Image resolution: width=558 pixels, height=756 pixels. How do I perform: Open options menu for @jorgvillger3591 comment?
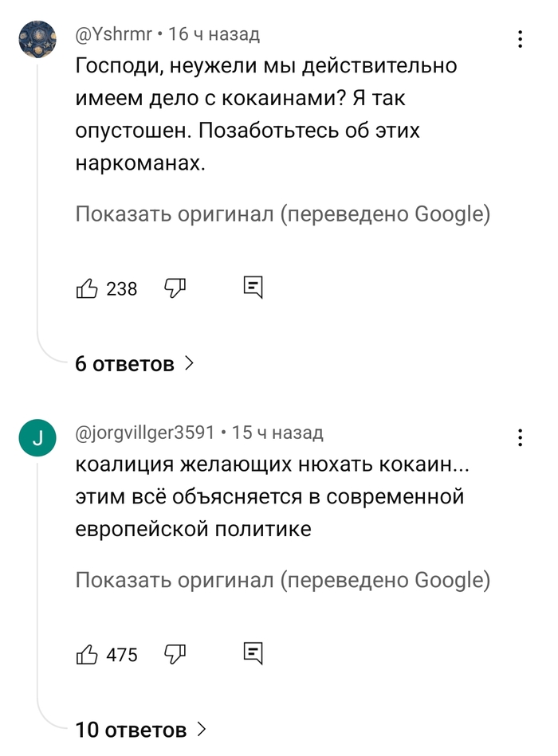(x=520, y=437)
